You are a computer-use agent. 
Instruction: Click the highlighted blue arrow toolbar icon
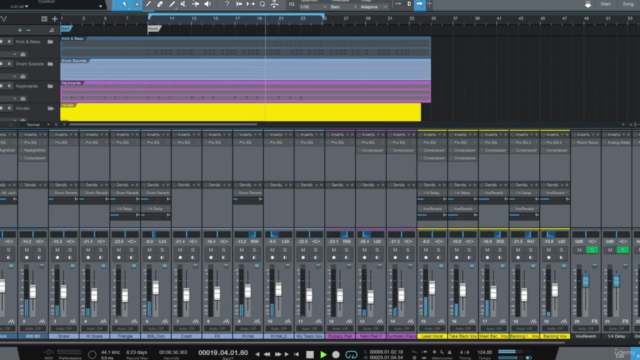(419, 4)
